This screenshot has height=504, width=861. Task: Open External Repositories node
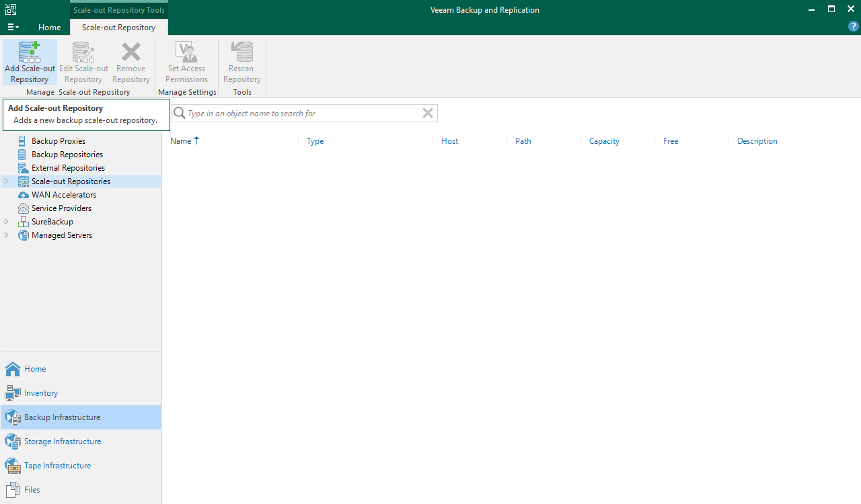pos(68,168)
